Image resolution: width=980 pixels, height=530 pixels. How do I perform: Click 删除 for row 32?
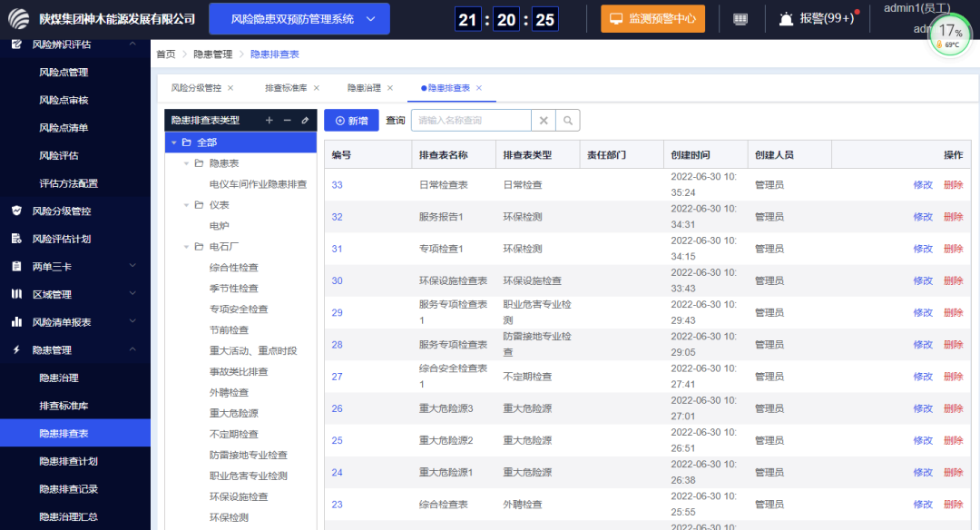point(953,217)
